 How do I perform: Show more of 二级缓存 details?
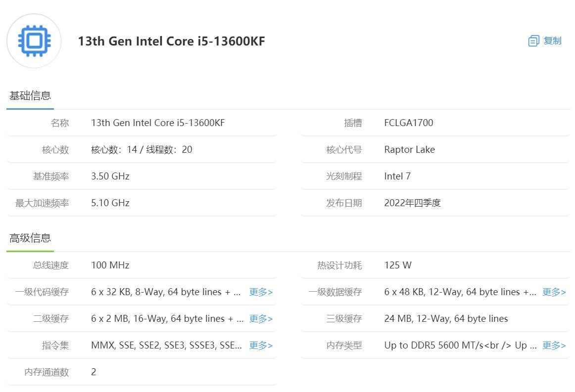point(261,319)
